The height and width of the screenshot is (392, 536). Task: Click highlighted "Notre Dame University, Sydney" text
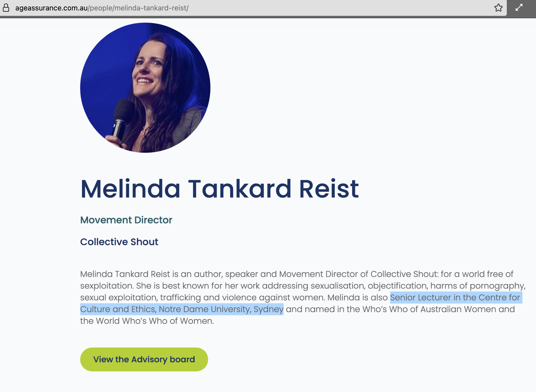point(221,309)
